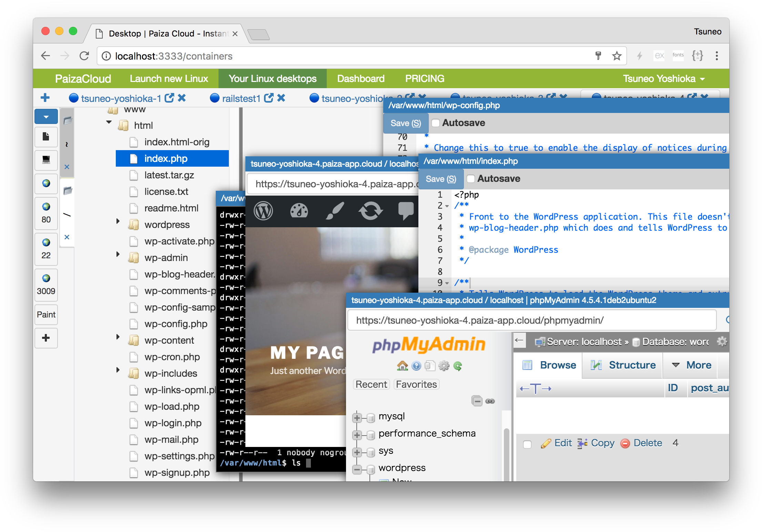Collapse the wordpress database in phpMyAdmin tree

tap(357, 469)
